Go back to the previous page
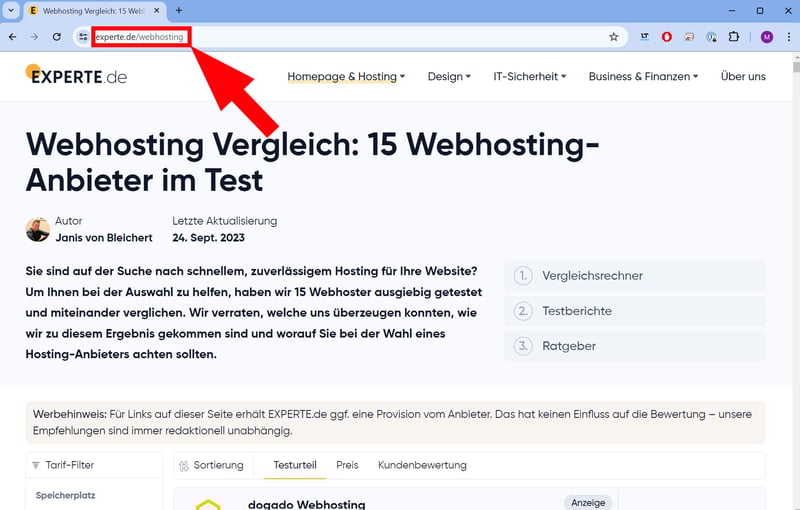The height and width of the screenshot is (510, 800). 13,37
